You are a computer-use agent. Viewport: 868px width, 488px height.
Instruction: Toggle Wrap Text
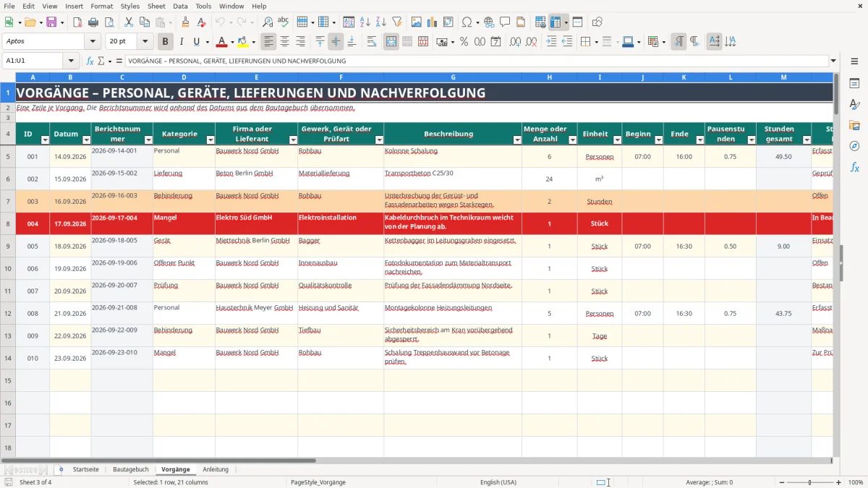pyautogui.click(x=371, y=41)
